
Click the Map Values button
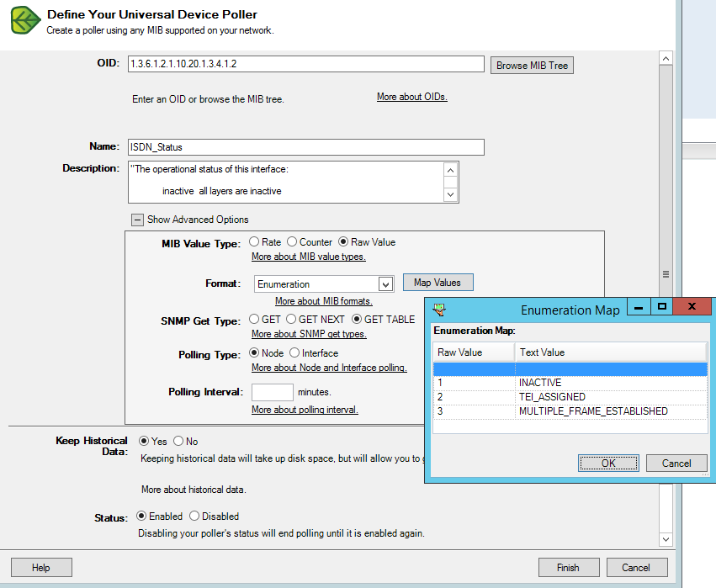pyautogui.click(x=438, y=283)
